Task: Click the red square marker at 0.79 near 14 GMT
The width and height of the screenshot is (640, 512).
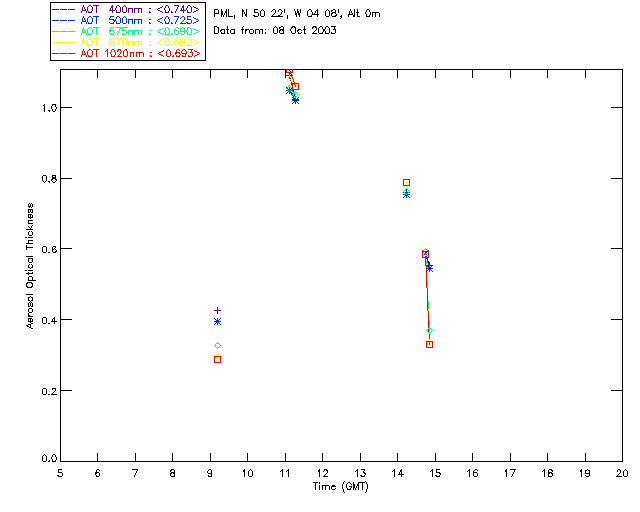Action: pyautogui.click(x=407, y=183)
